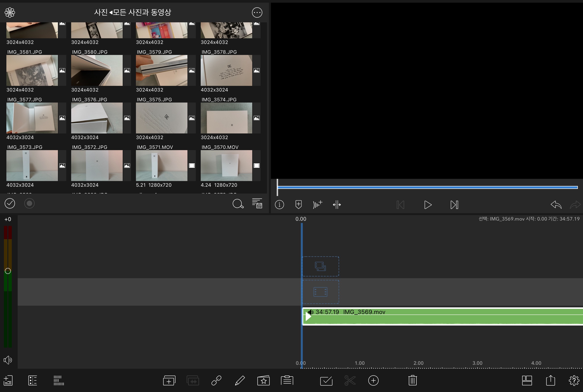
Task: Show clip info with the i icon
Action: (279, 205)
